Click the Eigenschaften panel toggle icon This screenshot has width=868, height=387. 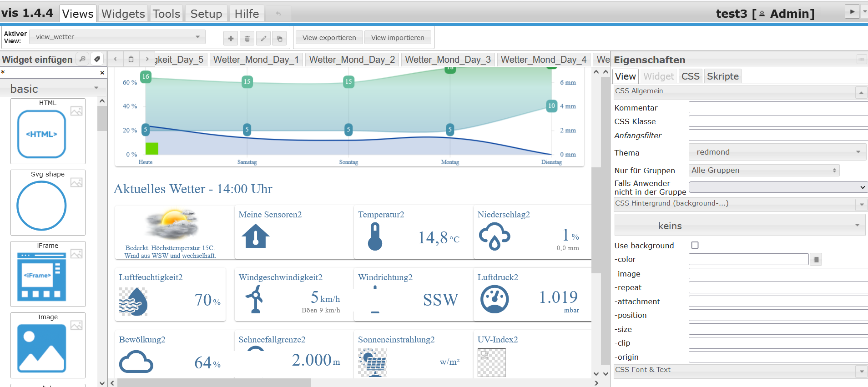click(x=861, y=59)
